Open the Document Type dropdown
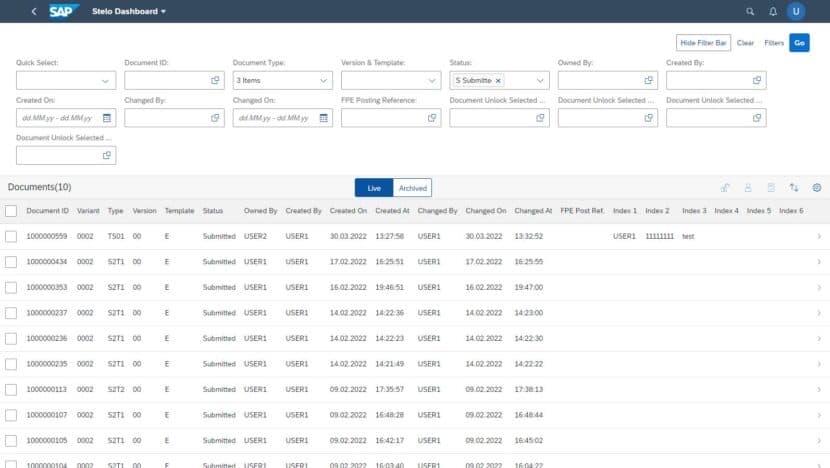Screen dimensions: 830x468 [283, 80]
